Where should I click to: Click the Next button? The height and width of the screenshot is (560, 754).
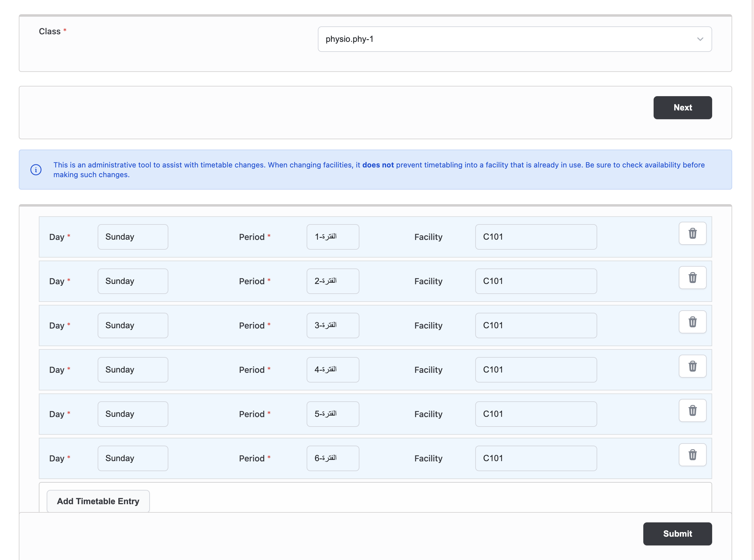(x=682, y=108)
